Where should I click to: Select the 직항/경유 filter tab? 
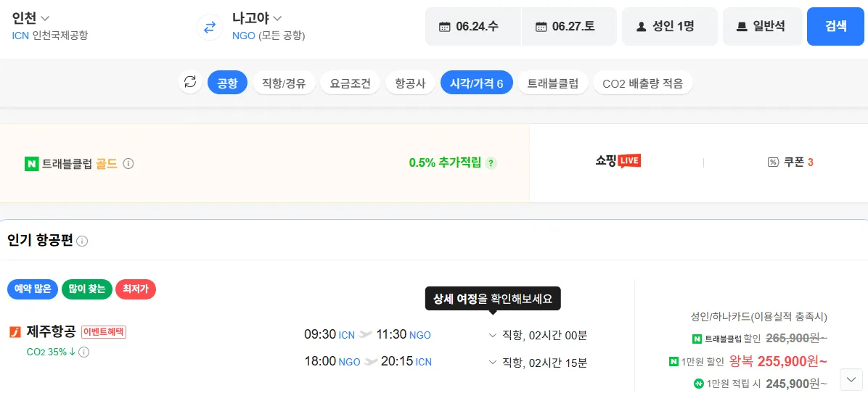[x=284, y=83]
